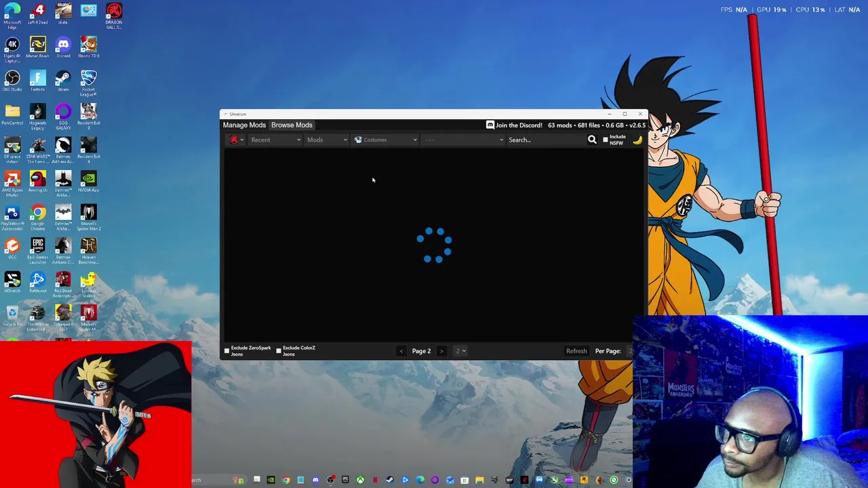Open the red game selector dropdown
Image resolution: width=868 pixels, height=488 pixels.
pos(237,140)
